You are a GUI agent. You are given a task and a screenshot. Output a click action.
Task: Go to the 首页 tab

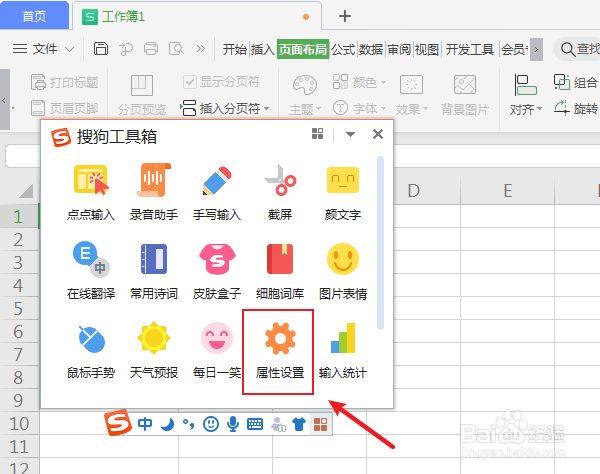tap(34, 16)
